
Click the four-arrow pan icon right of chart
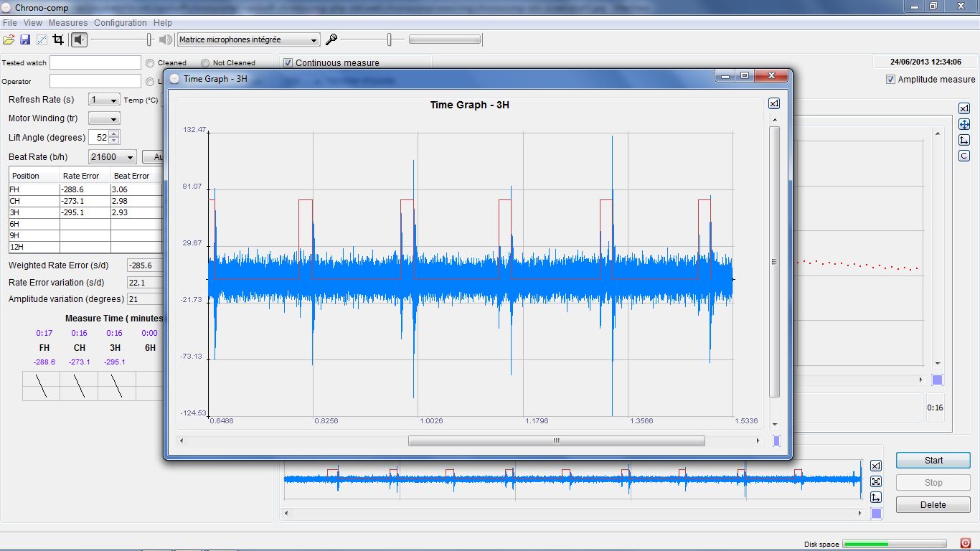point(964,124)
